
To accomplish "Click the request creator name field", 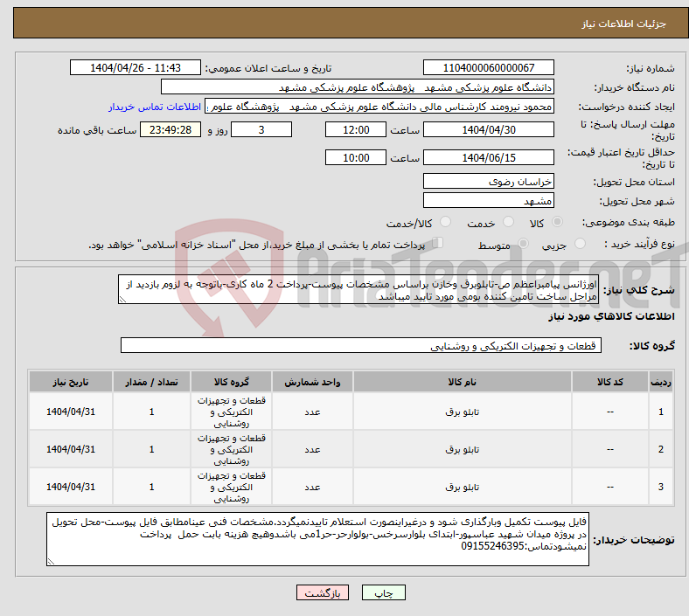I will coord(379,107).
